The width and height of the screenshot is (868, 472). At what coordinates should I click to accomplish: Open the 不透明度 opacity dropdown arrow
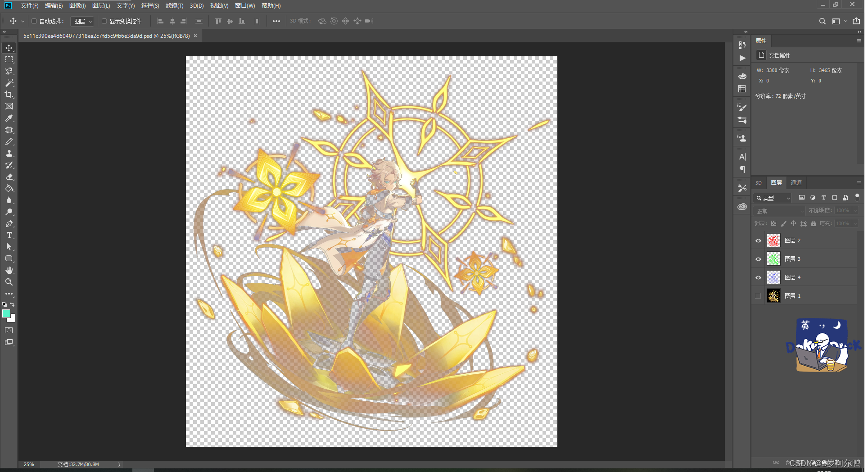click(x=855, y=210)
